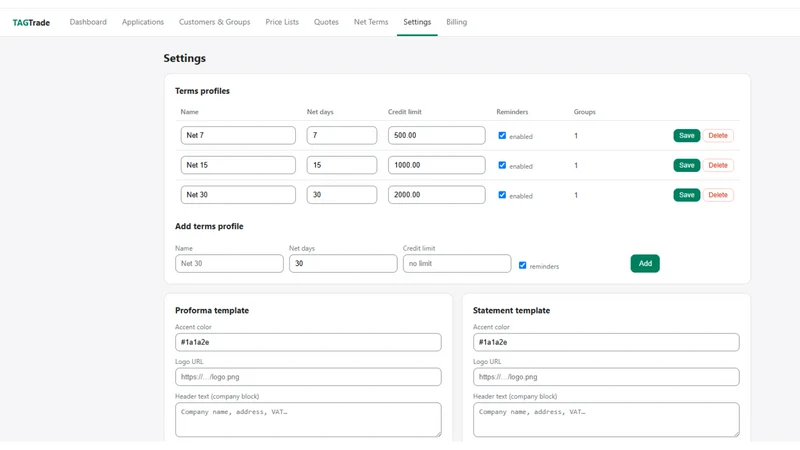Delete the Net 30 profile
The width and height of the screenshot is (800, 450).
coord(718,194)
